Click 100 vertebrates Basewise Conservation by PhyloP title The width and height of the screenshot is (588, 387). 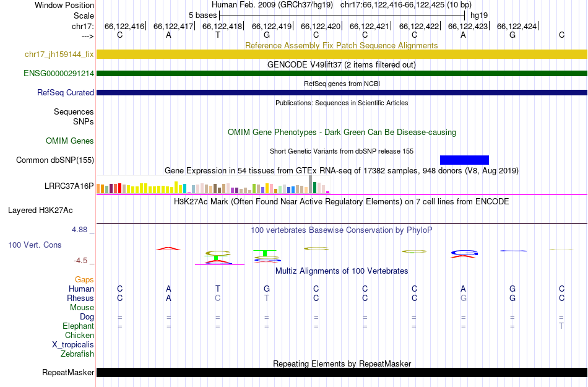[341, 230]
